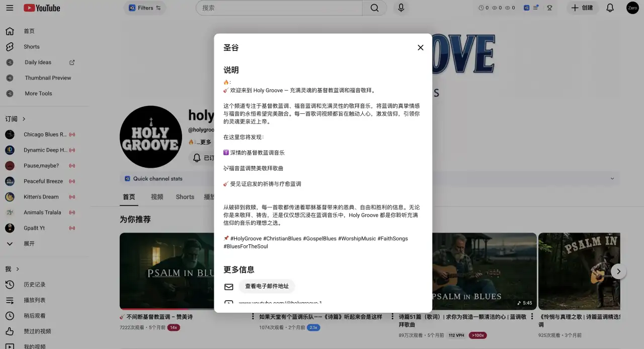
Task: Expand the 我 section chevron
Action: 18,269
